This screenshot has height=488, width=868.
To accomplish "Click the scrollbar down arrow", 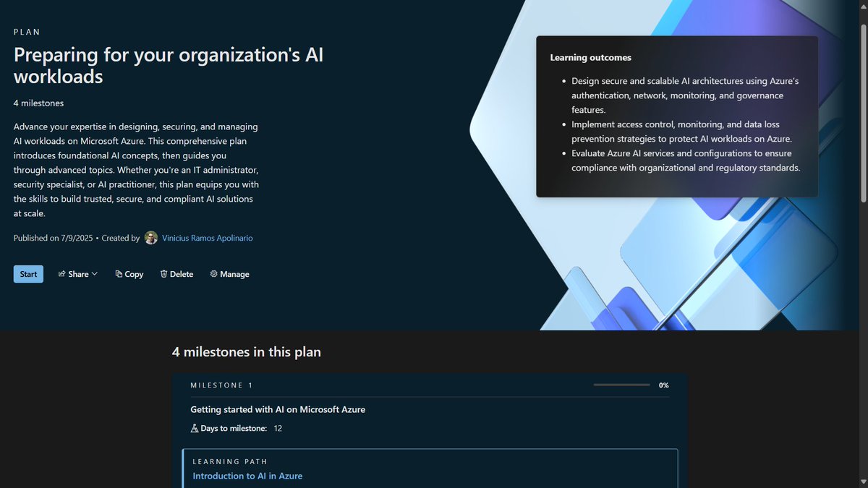I will point(863,482).
